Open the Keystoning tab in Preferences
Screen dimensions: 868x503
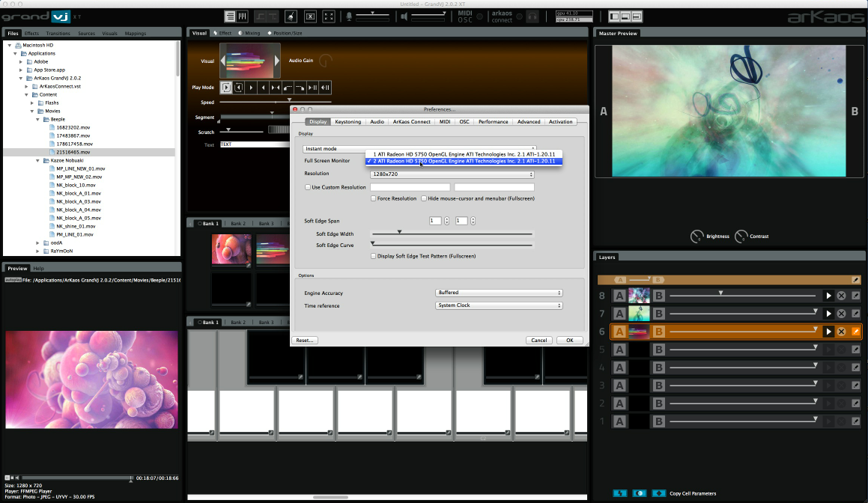click(x=347, y=122)
